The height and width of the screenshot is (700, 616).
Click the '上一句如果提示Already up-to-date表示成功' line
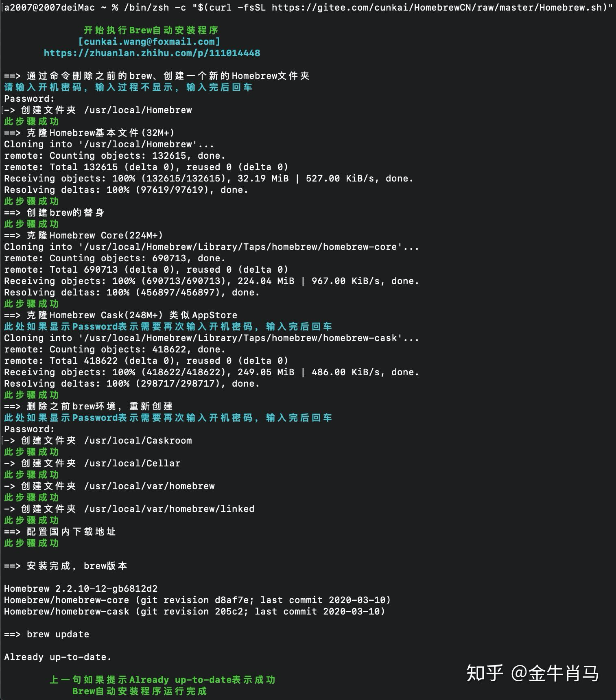click(162, 680)
